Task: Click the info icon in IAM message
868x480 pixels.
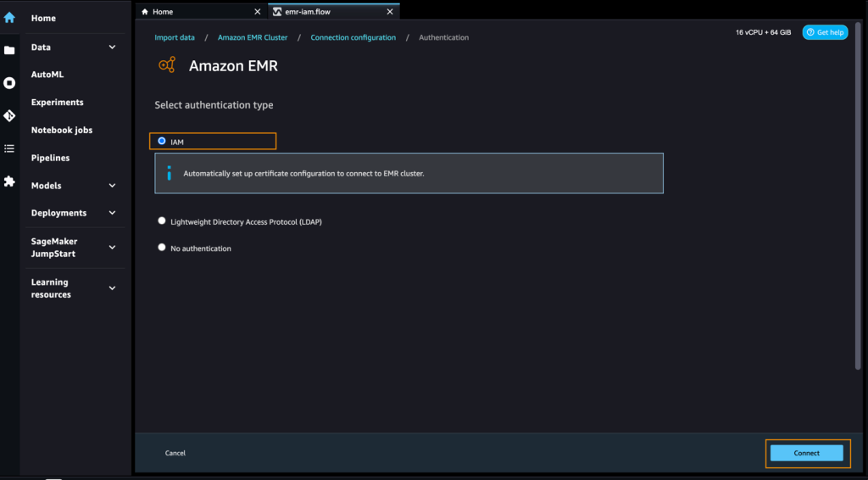Action: point(170,173)
